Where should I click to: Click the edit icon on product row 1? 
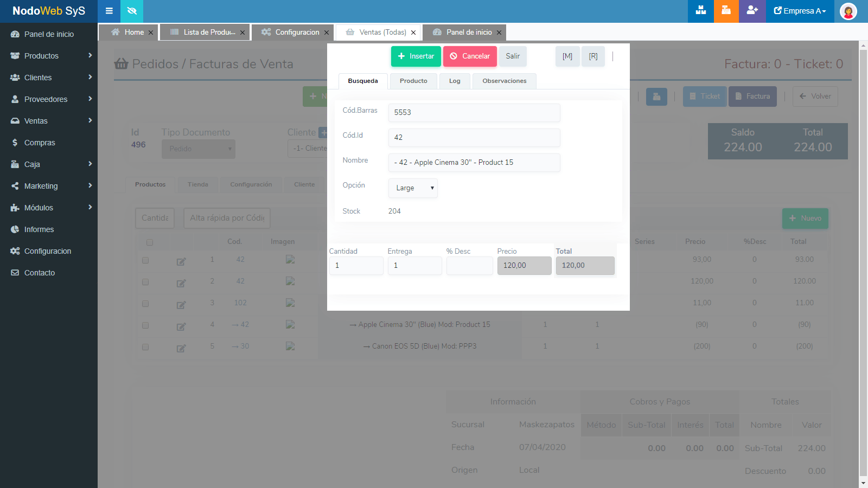point(181,262)
